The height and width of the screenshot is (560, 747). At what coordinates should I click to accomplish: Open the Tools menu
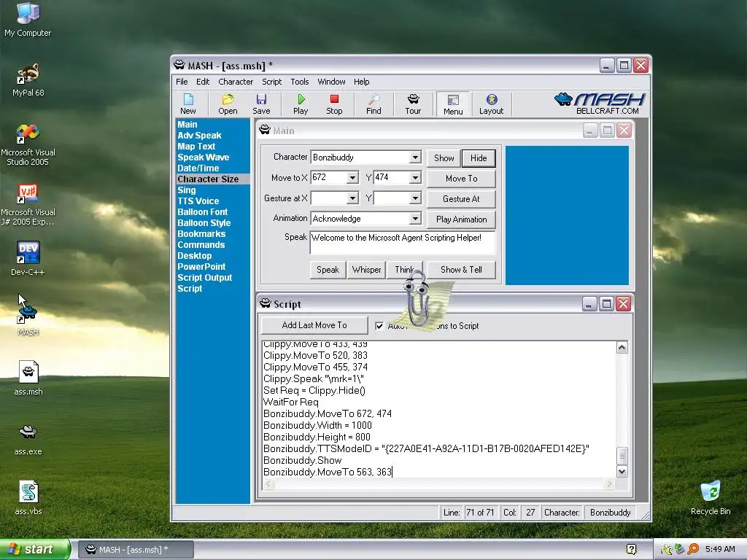(x=300, y=82)
